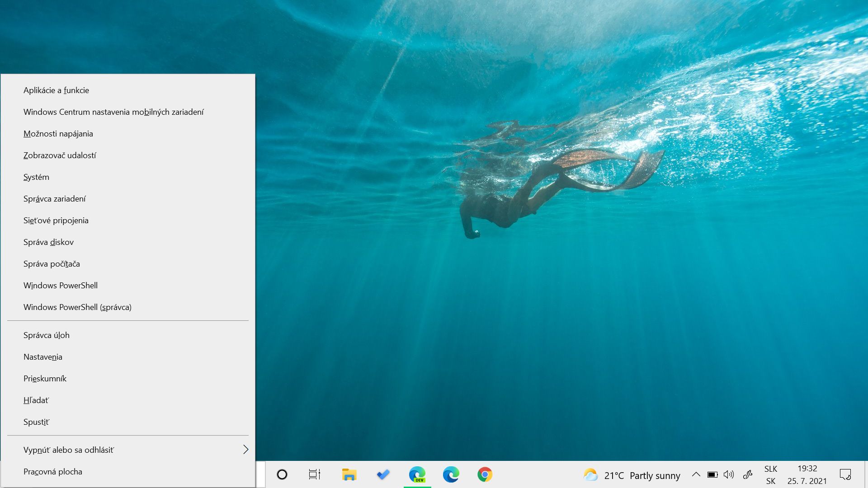Select Hľadať menu entry
The height and width of the screenshot is (488, 868).
pyautogui.click(x=128, y=400)
